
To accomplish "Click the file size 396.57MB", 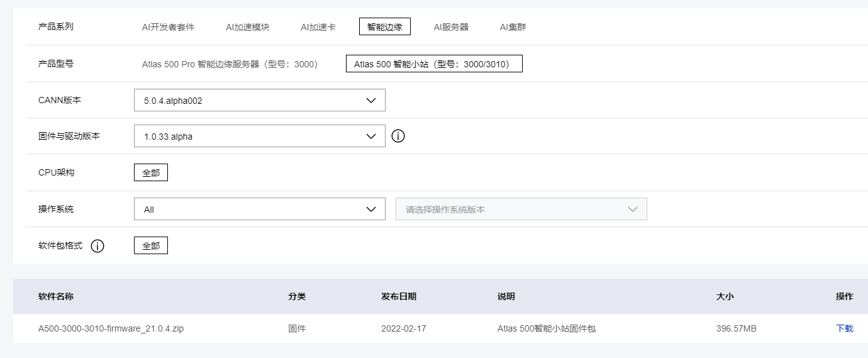I will [737, 328].
